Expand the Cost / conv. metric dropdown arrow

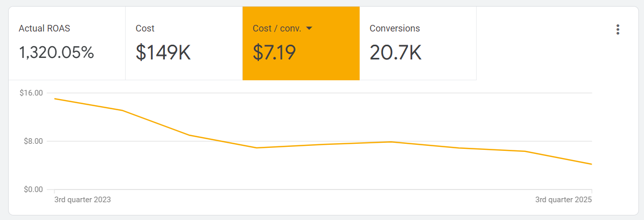click(x=309, y=28)
